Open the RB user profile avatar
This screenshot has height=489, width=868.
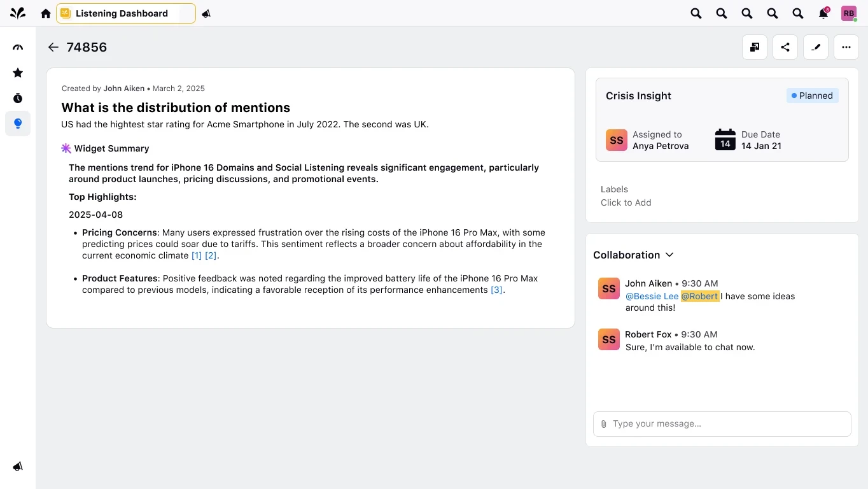click(x=849, y=13)
